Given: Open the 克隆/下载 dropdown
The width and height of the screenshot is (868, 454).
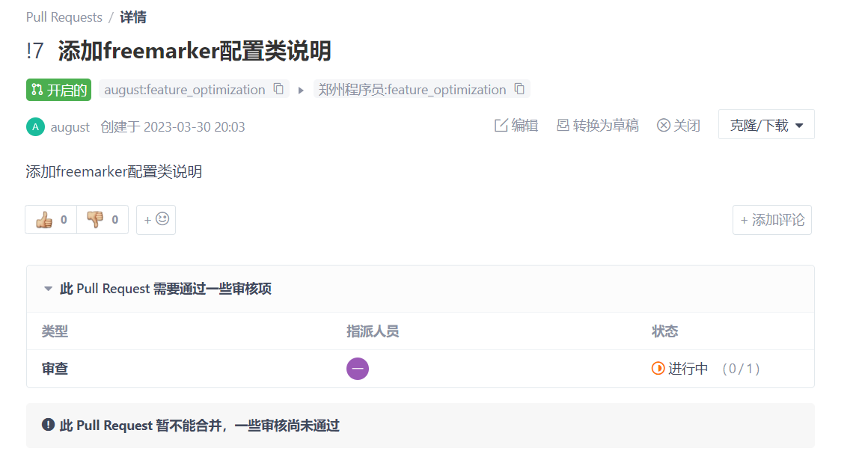Looking at the screenshot, I should (x=766, y=125).
